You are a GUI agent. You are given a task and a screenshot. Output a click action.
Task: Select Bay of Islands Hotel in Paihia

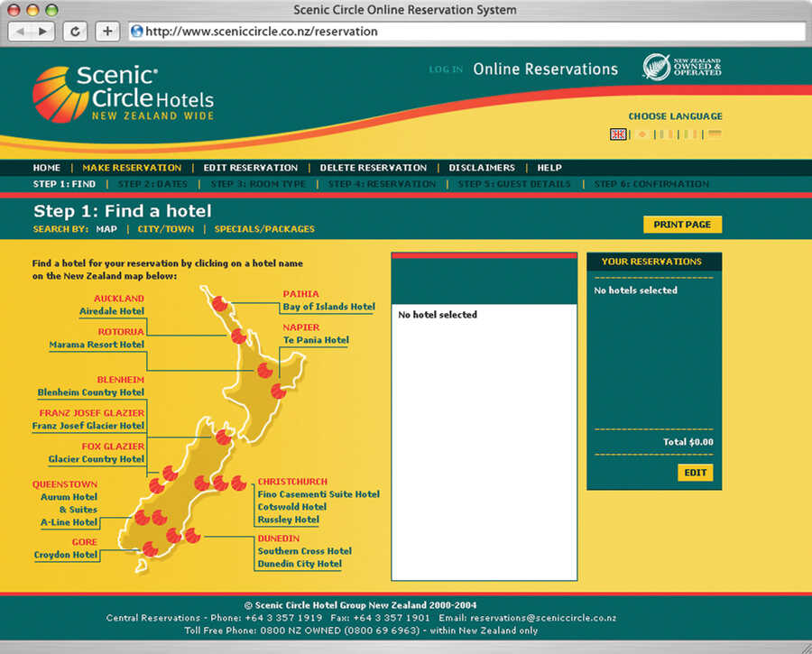(328, 307)
